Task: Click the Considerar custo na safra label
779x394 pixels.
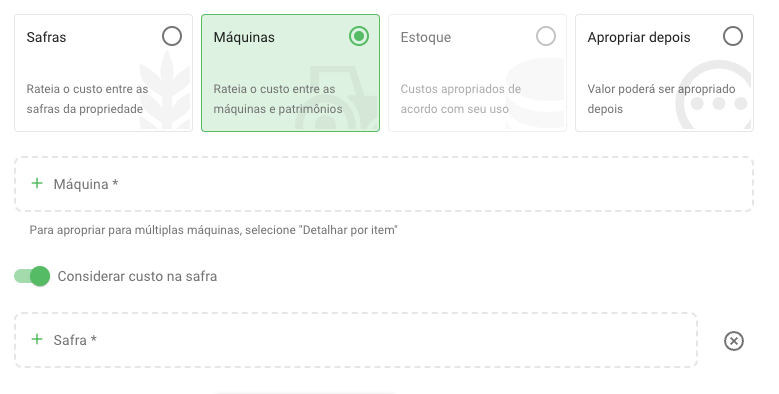Action: (137, 276)
